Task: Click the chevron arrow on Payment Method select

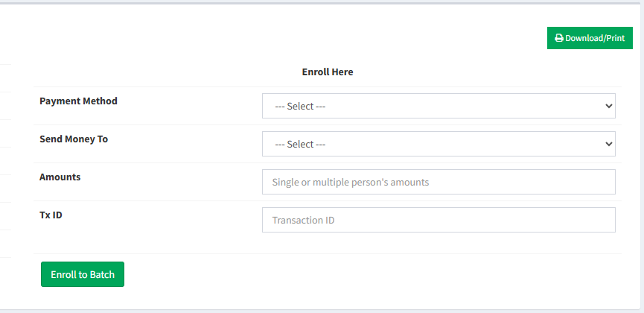Action: (x=608, y=106)
